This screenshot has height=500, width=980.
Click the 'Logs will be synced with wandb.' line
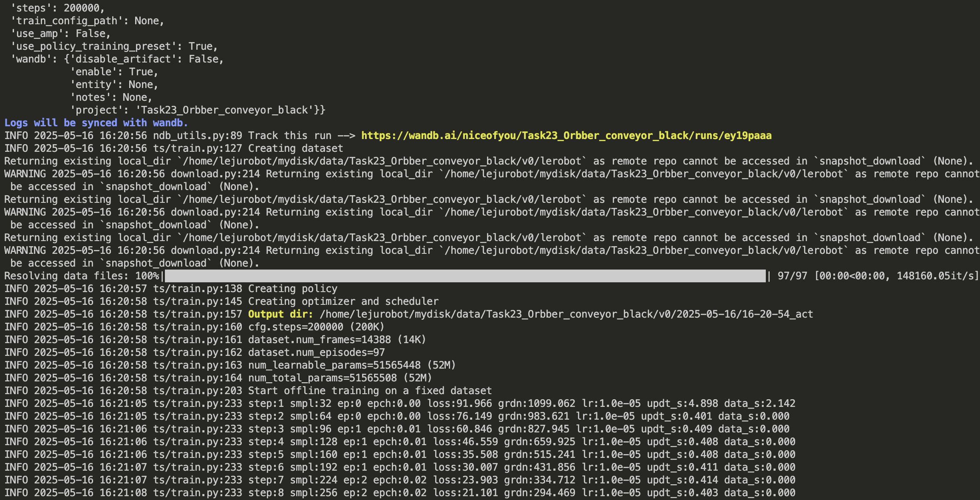click(x=96, y=123)
